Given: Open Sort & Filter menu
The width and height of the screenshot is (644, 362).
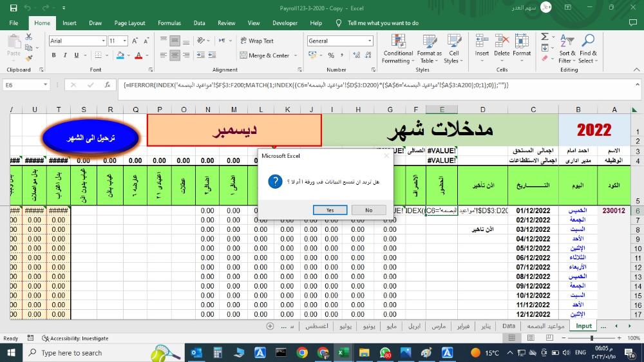Looking at the screenshot, I should click(567, 49).
